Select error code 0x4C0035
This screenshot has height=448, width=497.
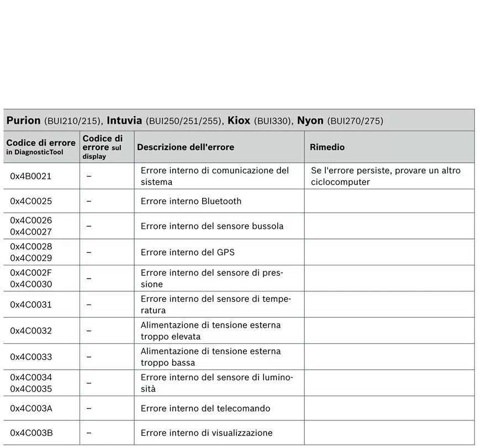coord(31,389)
